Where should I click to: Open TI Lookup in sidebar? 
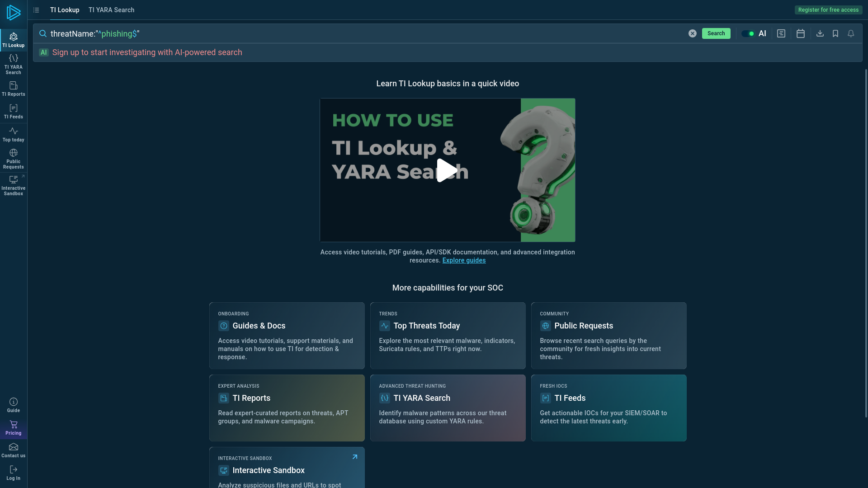click(x=14, y=40)
